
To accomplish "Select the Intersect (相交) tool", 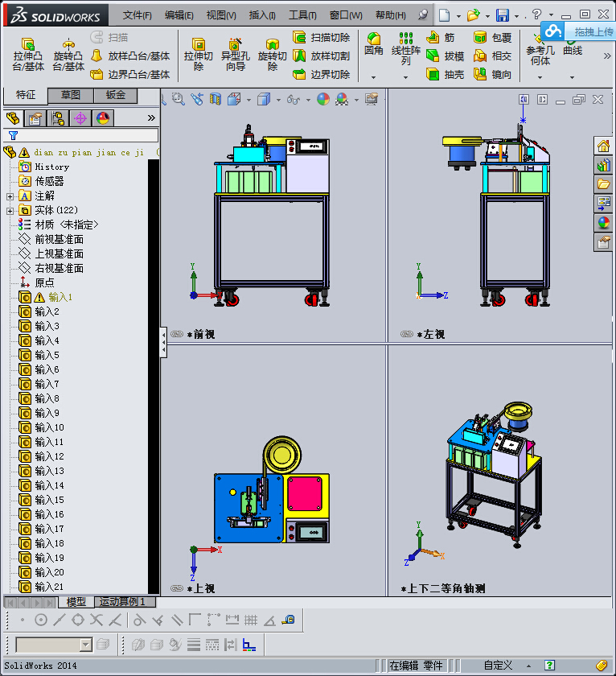I will tap(492, 56).
